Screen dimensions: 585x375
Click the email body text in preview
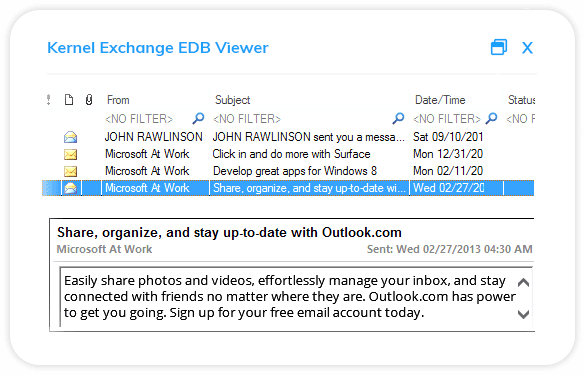(x=290, y=297)
